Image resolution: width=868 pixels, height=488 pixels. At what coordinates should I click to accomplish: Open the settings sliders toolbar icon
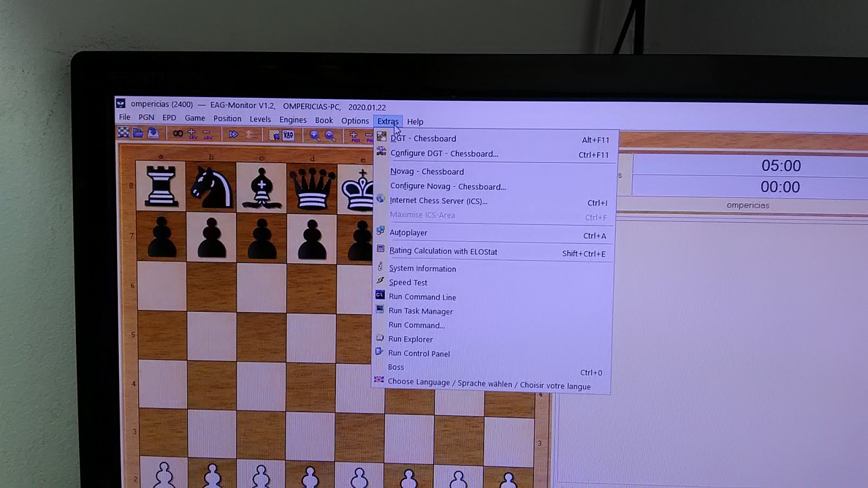289,135
